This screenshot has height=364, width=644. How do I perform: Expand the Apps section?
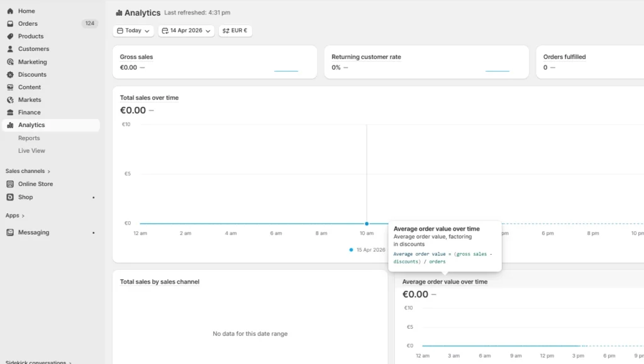click(15, 216)
